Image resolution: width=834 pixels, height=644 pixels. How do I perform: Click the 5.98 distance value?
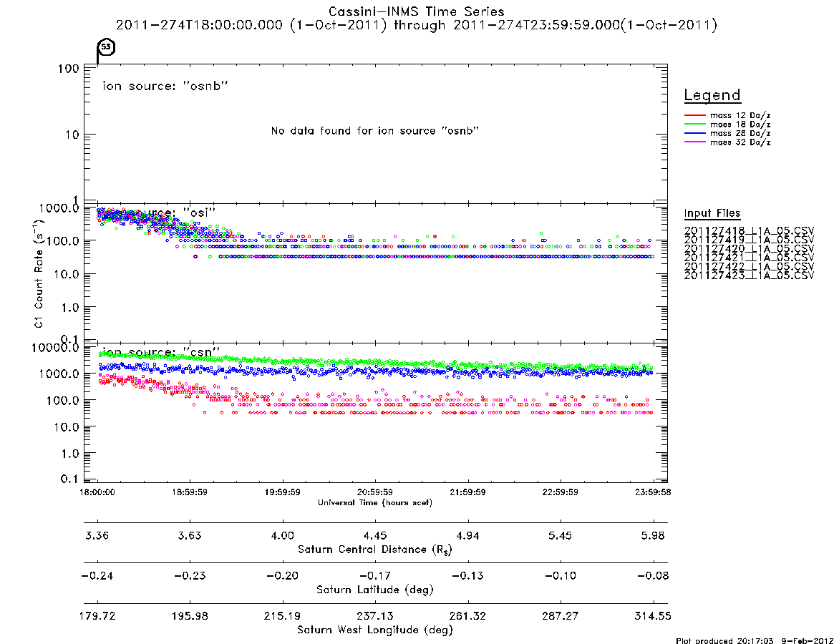pos(653,535)
